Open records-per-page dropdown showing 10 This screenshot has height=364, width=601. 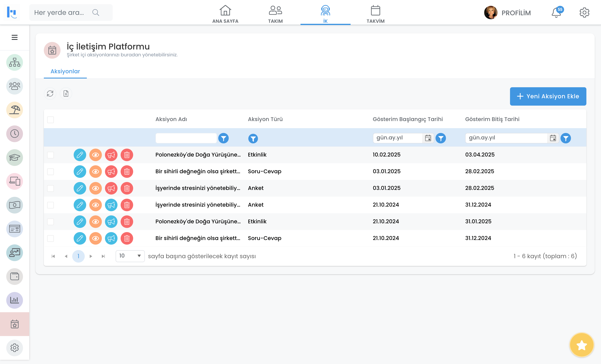pos(130,256)
